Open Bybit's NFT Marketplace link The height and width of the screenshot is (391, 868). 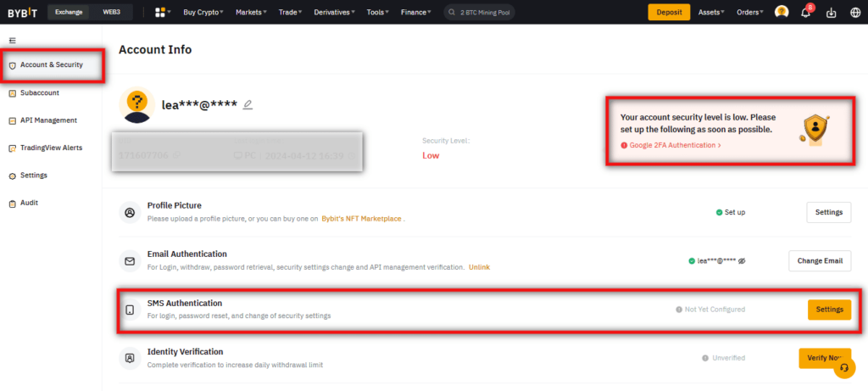coord(361,219)
